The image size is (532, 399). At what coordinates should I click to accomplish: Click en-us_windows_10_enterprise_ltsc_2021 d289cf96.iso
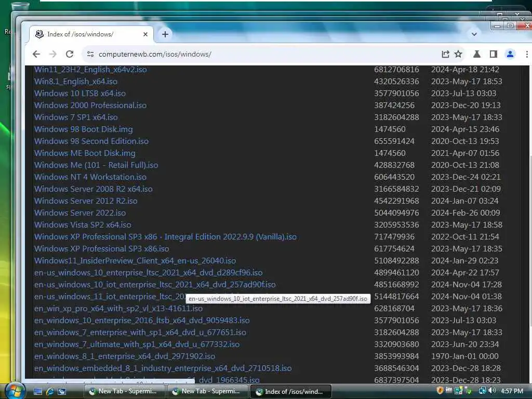click(148, 272)
